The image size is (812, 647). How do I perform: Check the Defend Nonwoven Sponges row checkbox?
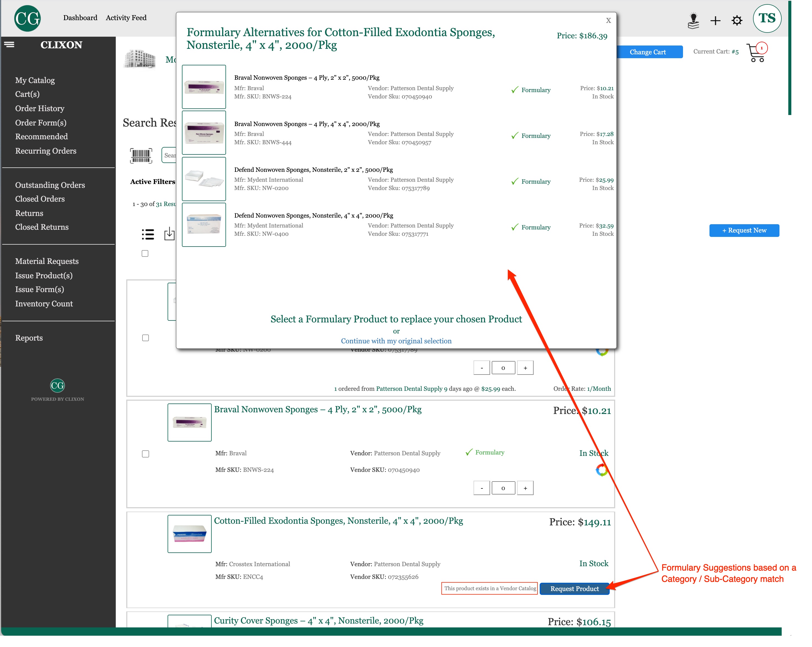pos(145,338)
